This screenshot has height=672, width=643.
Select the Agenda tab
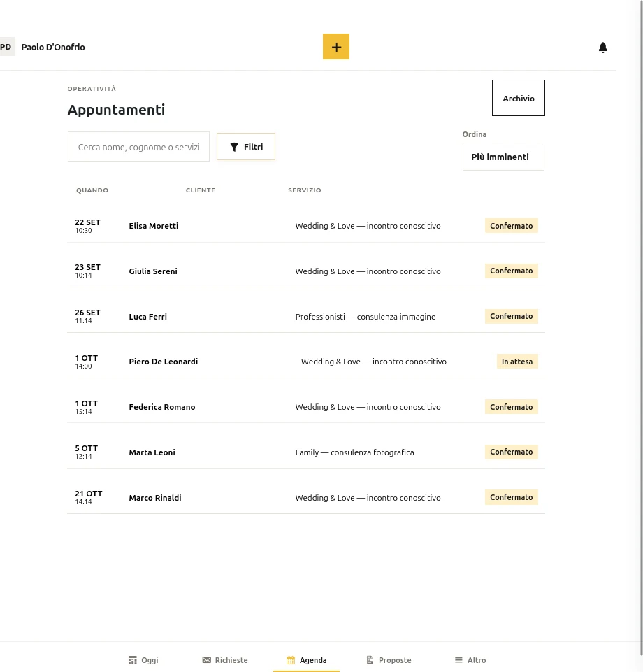pos(306,660)
